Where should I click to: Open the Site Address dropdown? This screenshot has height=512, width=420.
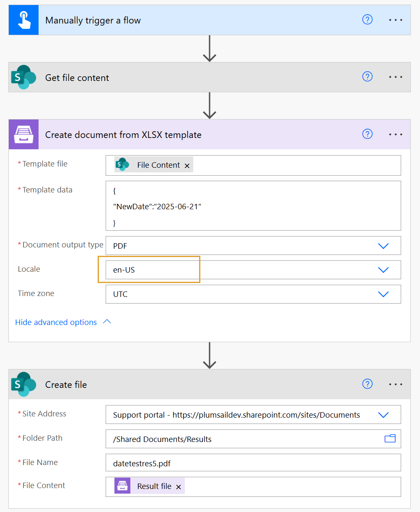click(x=383, y=415)
